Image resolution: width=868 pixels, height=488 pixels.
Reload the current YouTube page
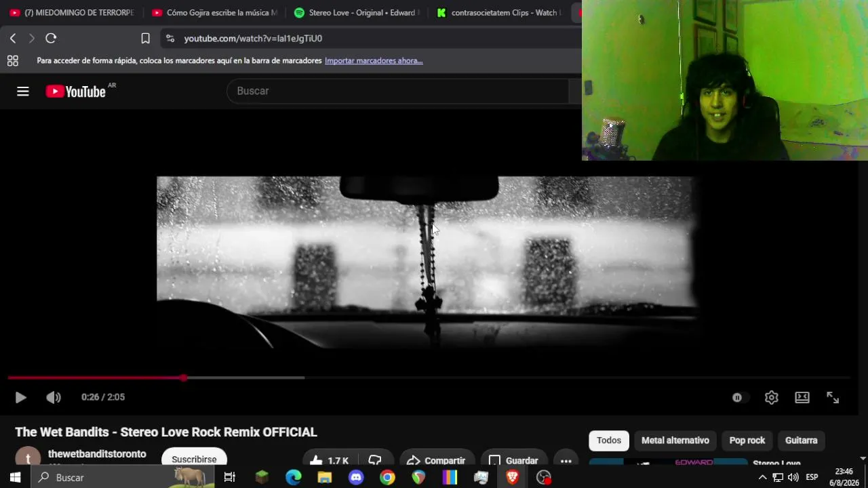pos(51,39)
